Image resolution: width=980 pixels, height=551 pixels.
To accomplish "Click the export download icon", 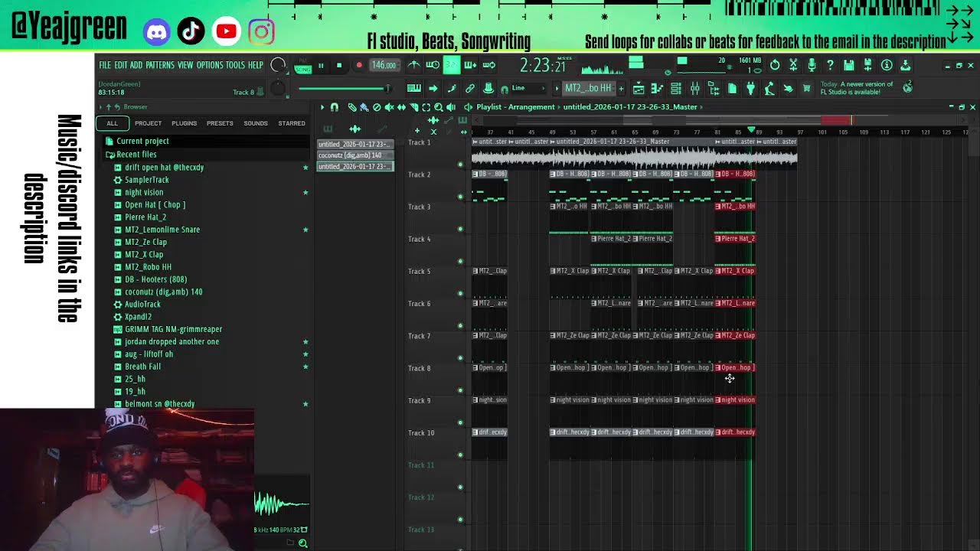I will [x=905, y=65].
